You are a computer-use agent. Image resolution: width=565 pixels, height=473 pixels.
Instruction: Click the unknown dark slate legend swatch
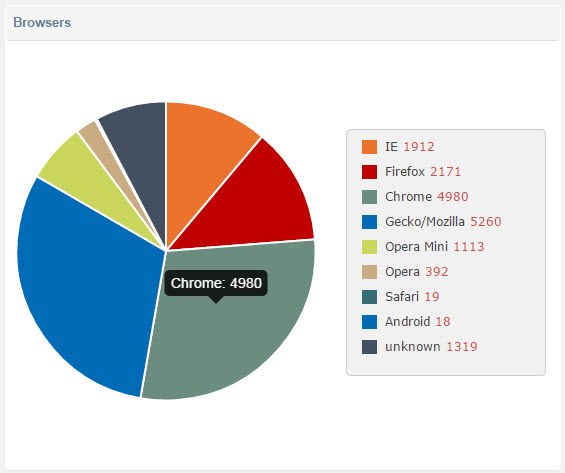[x=369, y=347]
